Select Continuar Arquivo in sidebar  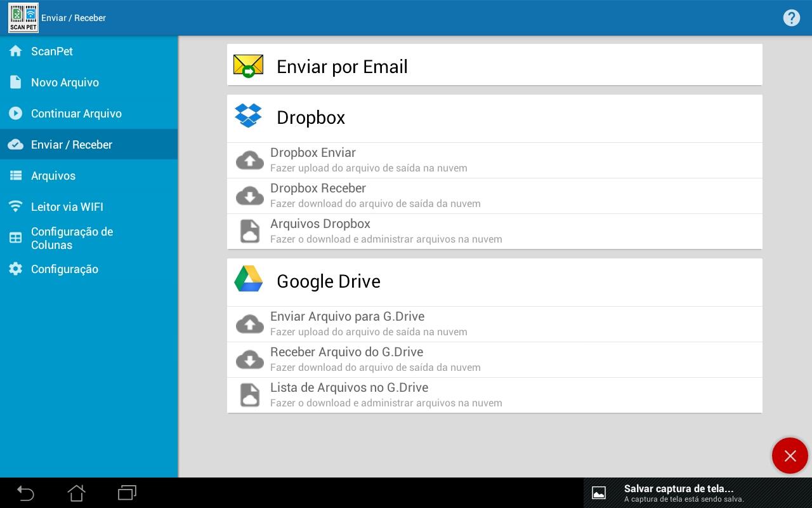(89, 113)
